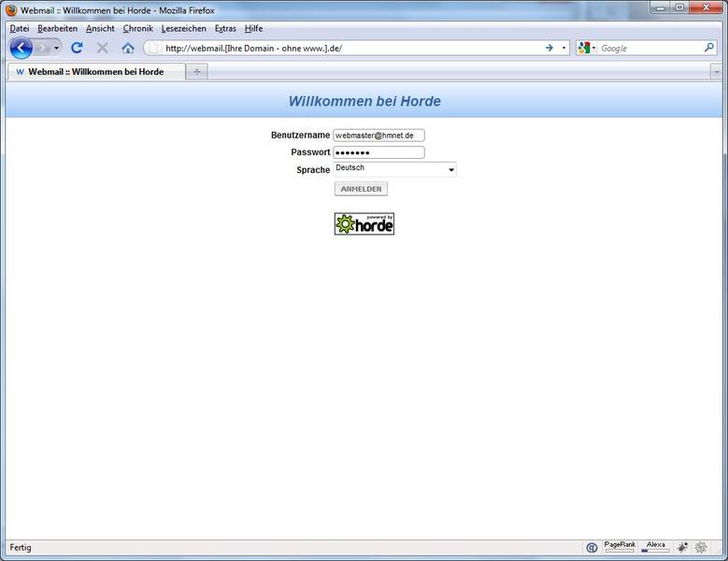This screenshot has width=728, height=561.
Task: Open the Hilfe menu
Action: tap(253, 28)
